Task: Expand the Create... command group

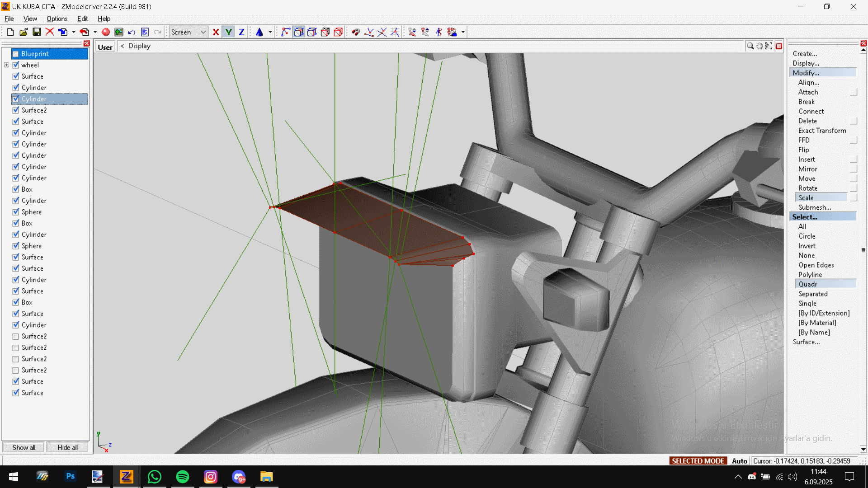Action: click(x=805, y=54)
